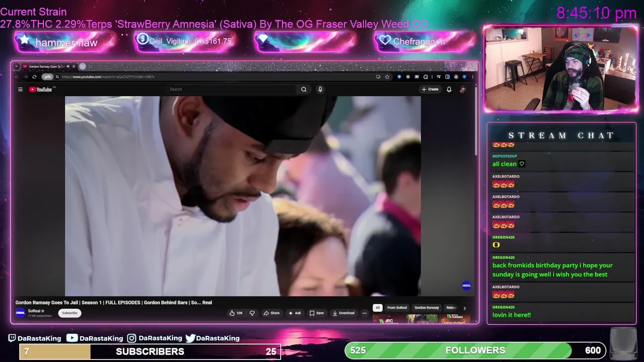
Task: Click the page vertical scrollbar
Action: pyautogui.click(x=475, y=121)
